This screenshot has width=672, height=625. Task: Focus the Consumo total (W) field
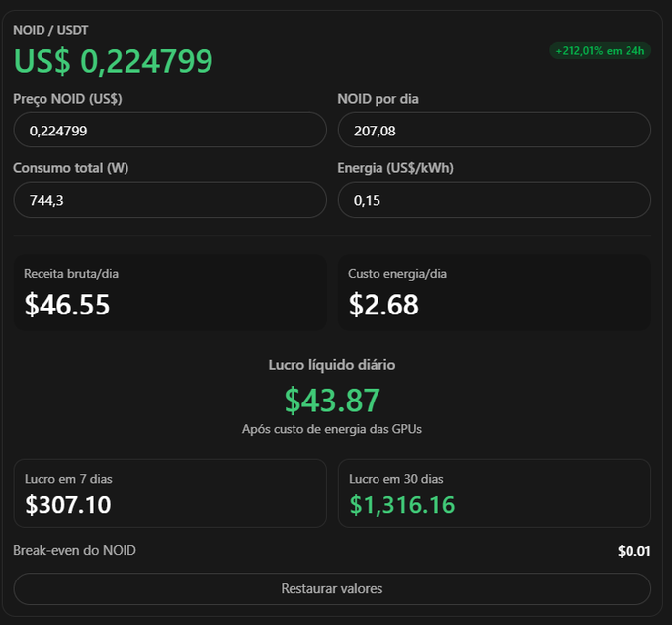coord(170,200)
